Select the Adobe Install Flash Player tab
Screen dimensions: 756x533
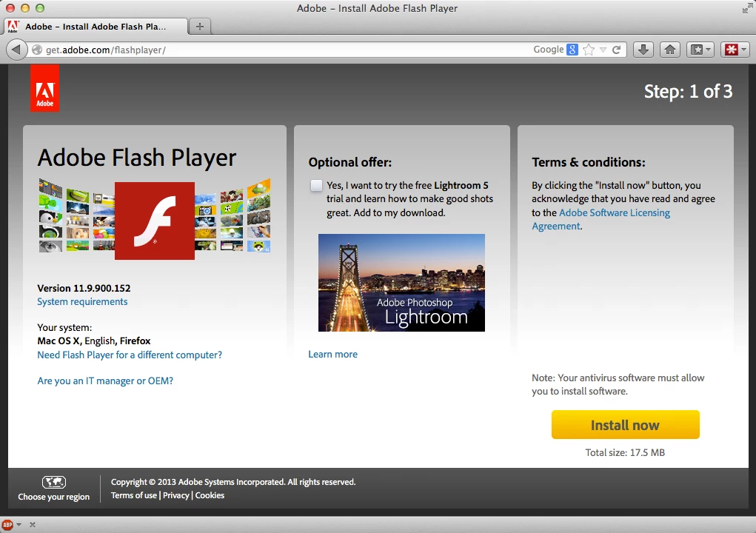point(96,27)
